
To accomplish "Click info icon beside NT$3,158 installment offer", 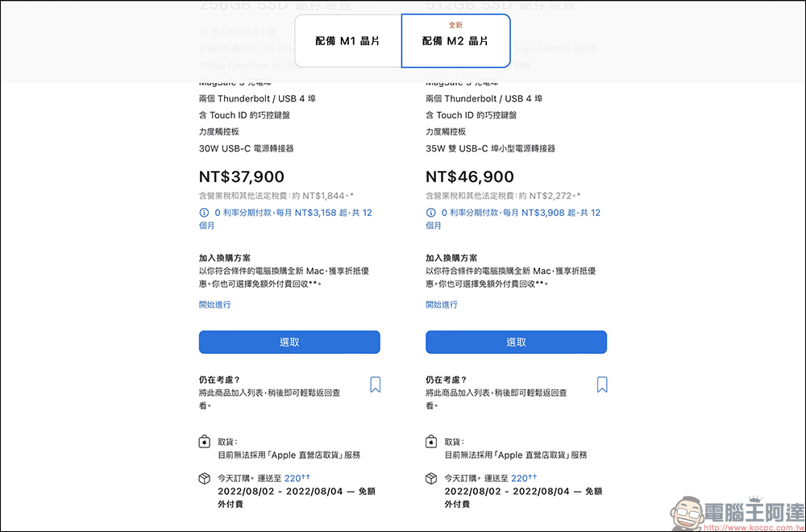I will point(204,213).
